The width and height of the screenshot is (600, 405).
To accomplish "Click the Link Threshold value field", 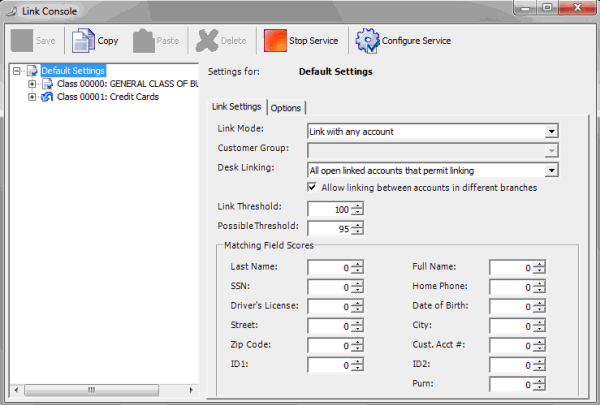I will (x=329, y=209).
